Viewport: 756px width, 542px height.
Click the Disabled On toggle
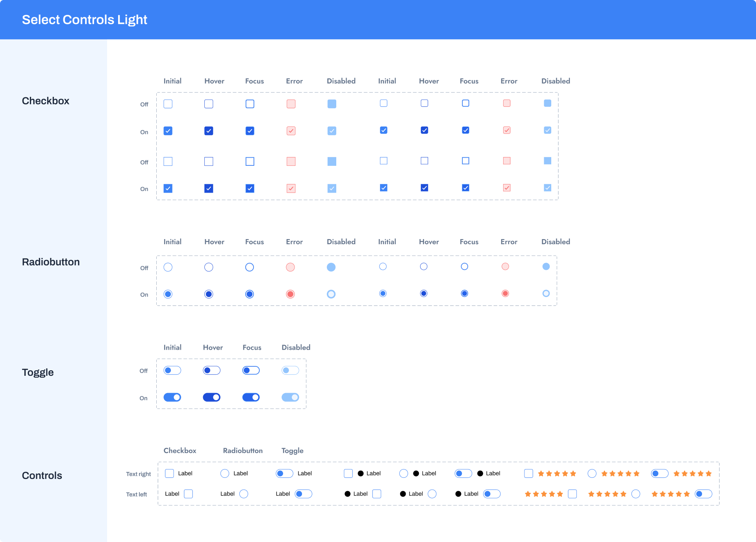tap(290, 397)
